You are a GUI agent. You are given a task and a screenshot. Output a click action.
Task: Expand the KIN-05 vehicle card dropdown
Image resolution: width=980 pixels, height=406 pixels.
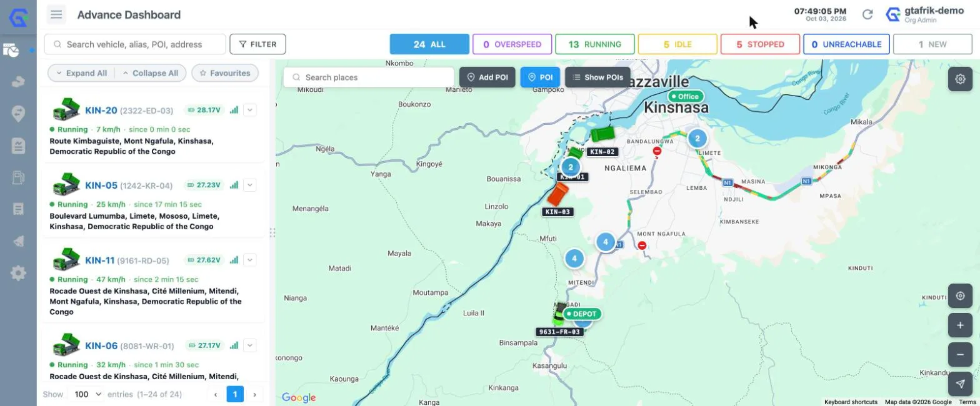(x=249, y=185)
